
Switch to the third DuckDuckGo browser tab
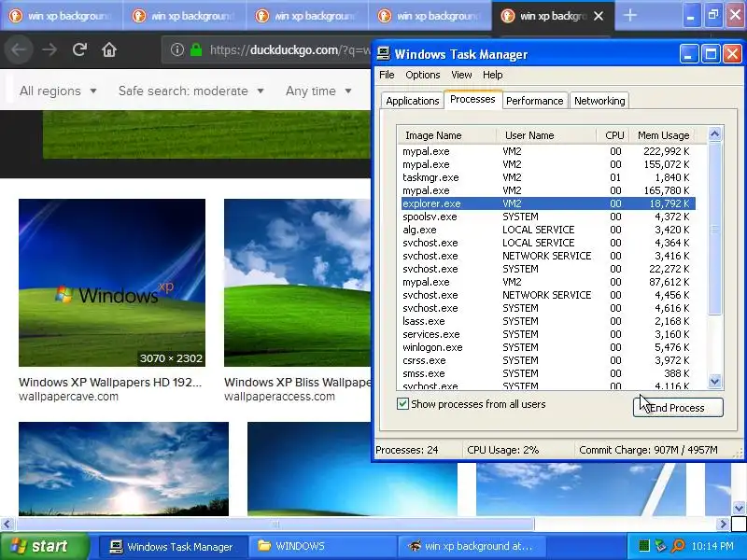[x=308, y=16]
